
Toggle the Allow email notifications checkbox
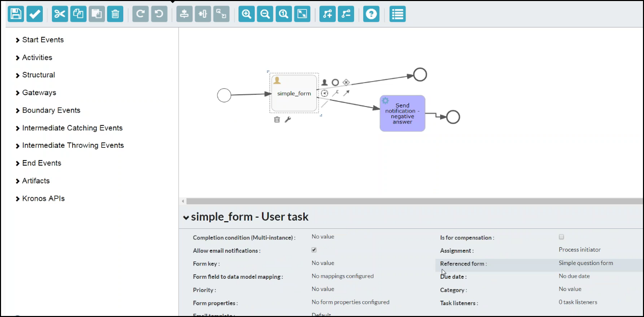pos(314,250)
